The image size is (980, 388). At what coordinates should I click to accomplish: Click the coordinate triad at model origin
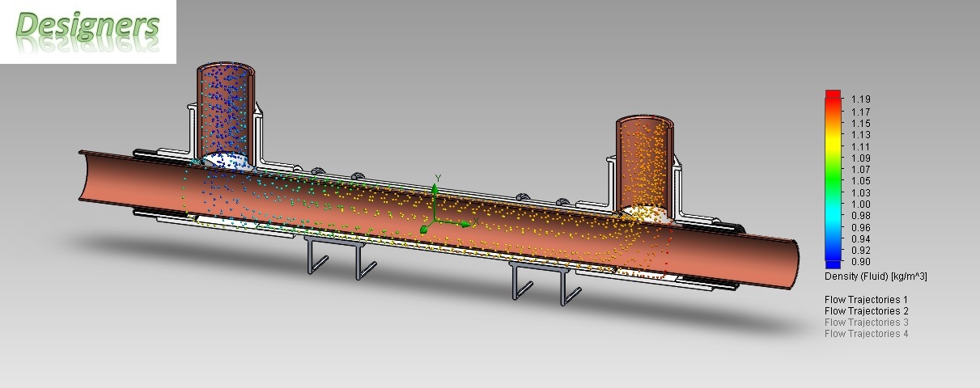click(x=445, y=208)
